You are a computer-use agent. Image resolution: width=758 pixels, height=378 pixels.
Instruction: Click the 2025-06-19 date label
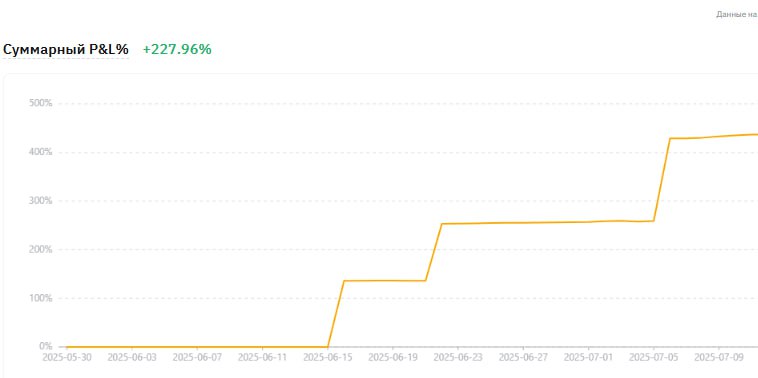click(x=393, y=358)
